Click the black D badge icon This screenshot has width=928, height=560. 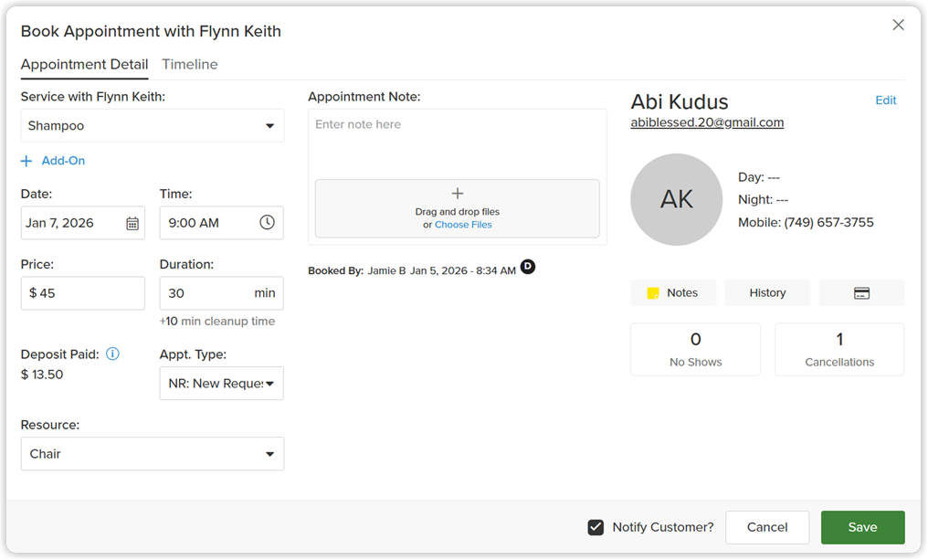point(528,267)
